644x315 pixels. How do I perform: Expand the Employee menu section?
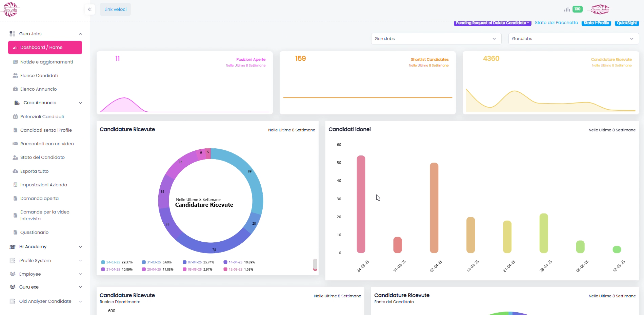tap(80, 274)
